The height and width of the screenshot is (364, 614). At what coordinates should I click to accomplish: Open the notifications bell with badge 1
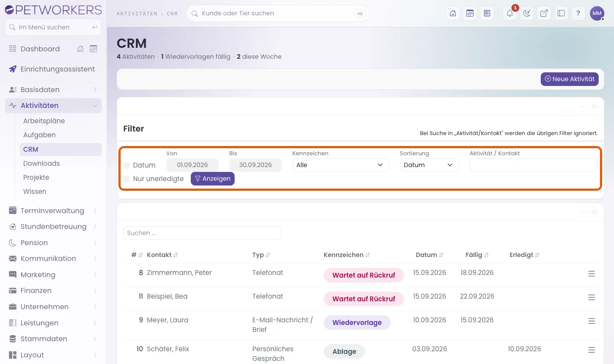point(510,13)
